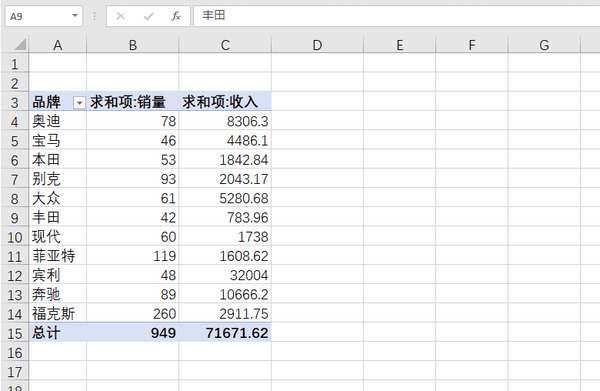The image size is (600, 391).
Task: Select row 17 header
Action: point(15,371)
